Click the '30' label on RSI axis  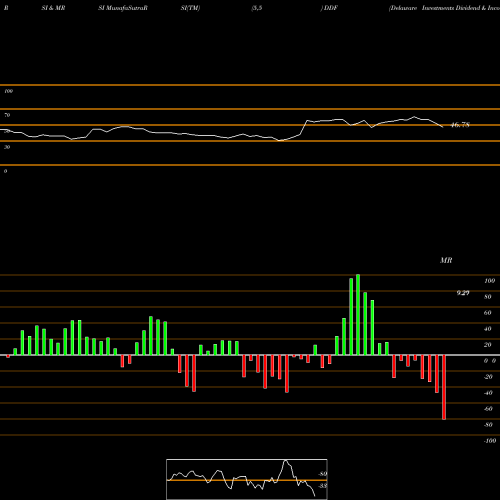pos(7,147)
